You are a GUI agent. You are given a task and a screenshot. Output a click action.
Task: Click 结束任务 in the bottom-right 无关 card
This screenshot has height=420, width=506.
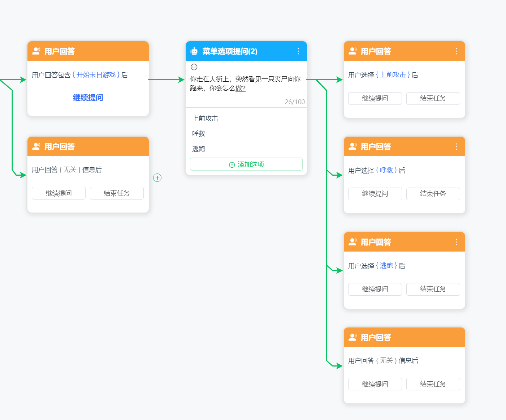[433, 384]
